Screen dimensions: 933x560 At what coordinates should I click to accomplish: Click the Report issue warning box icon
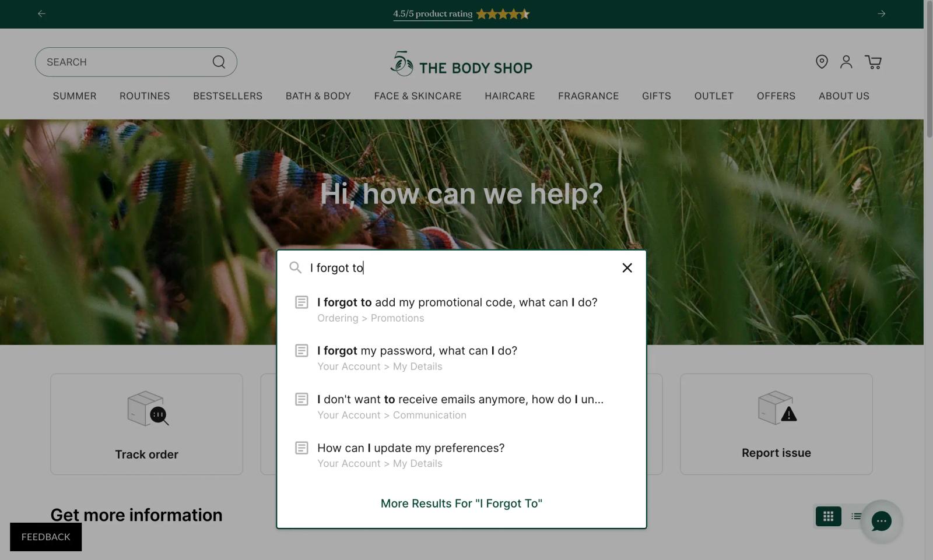(777, 407)
